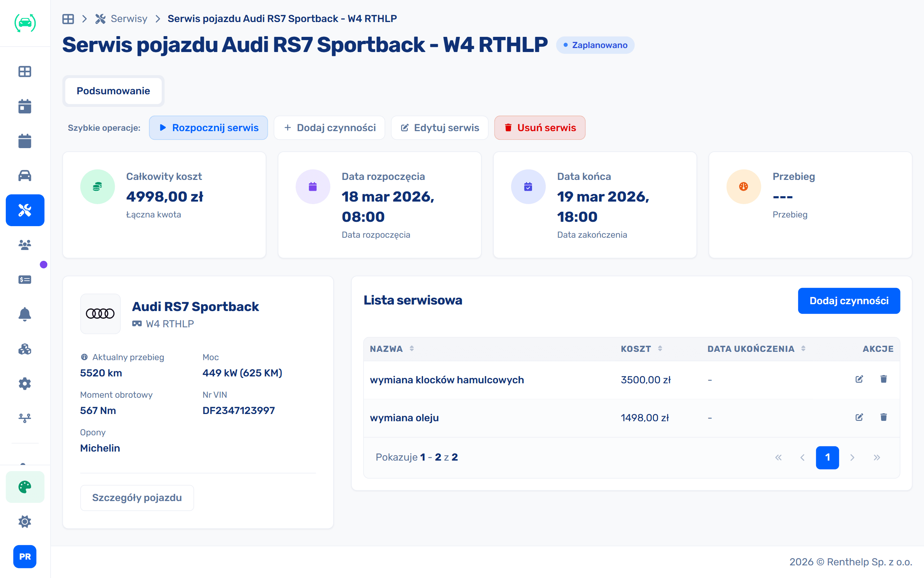924x578 pixels.
Task: Open the dollar invoice icon in the sidebar
Action: (x=25, y=280)
